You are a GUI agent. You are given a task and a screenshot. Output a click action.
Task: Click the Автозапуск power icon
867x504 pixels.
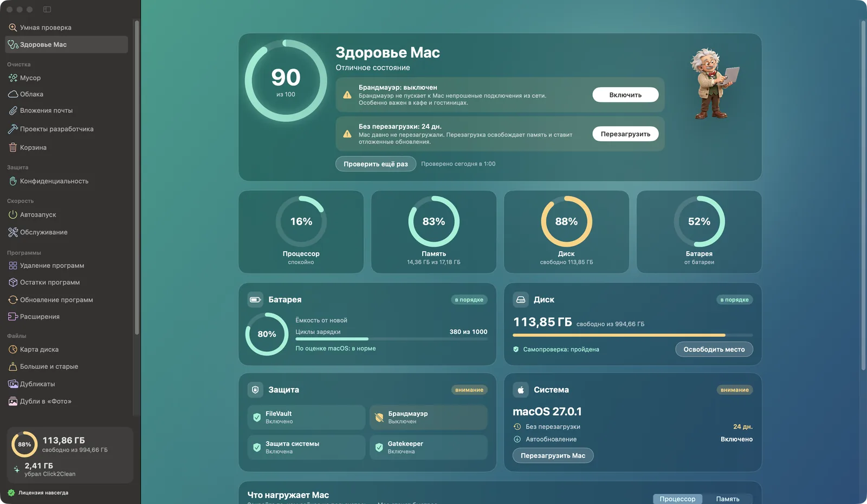13,214
